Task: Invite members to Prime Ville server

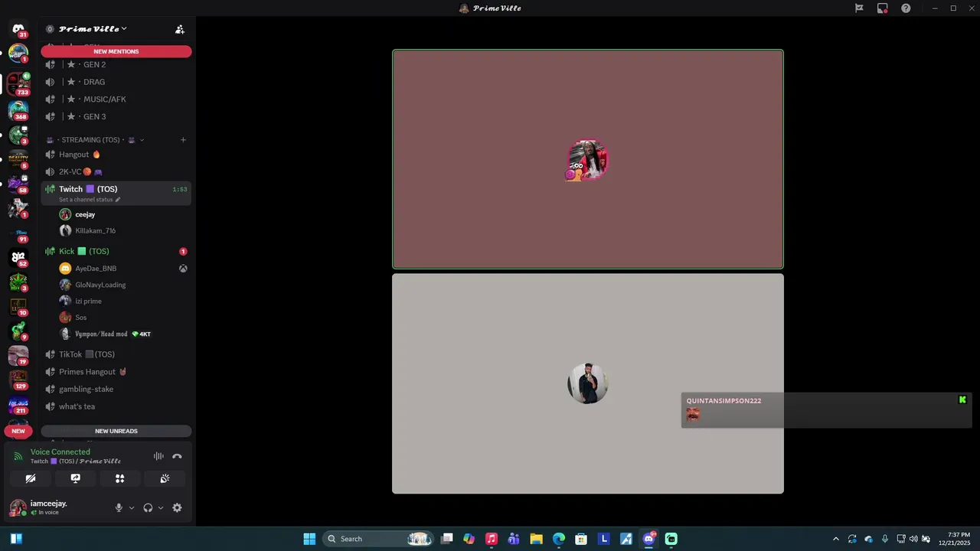Action: pos(180,29)
